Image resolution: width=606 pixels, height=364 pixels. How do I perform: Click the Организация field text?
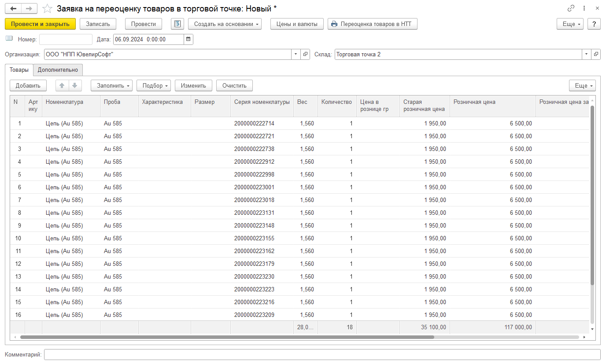point(168,54)
